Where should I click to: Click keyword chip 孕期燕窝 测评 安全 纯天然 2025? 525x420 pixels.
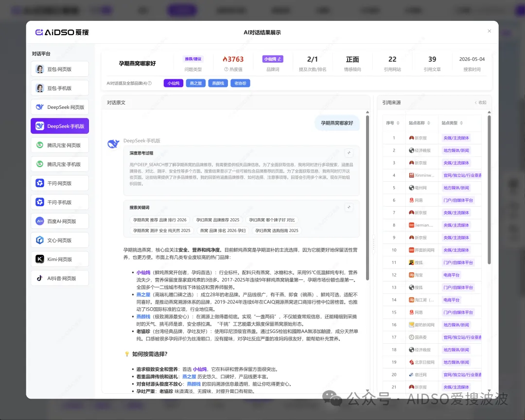pyautogui.click(x=162, y=230)
